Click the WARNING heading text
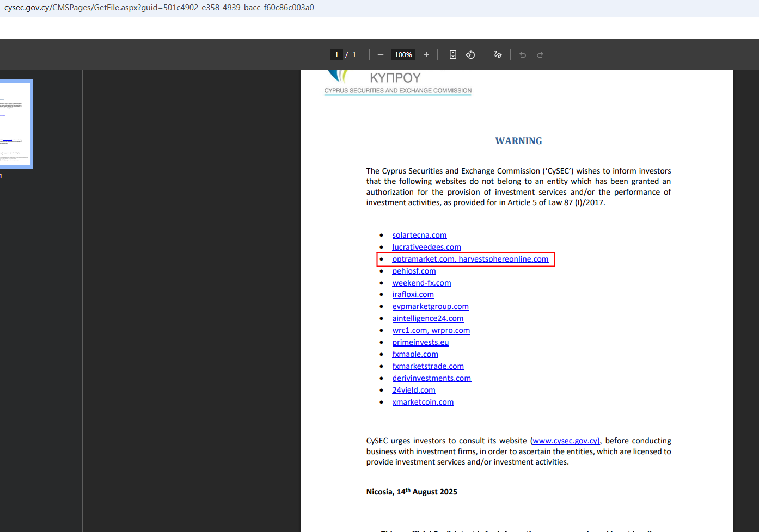 [x=518, y=141]
